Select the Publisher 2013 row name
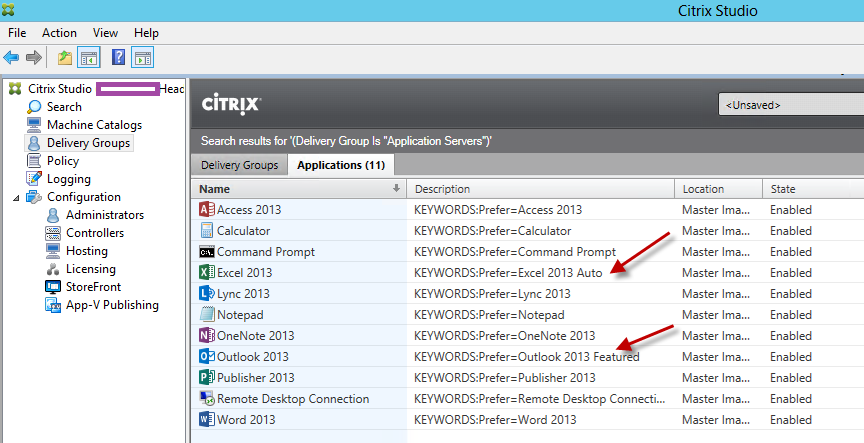864x443 pixels. [x=256, y=377]
